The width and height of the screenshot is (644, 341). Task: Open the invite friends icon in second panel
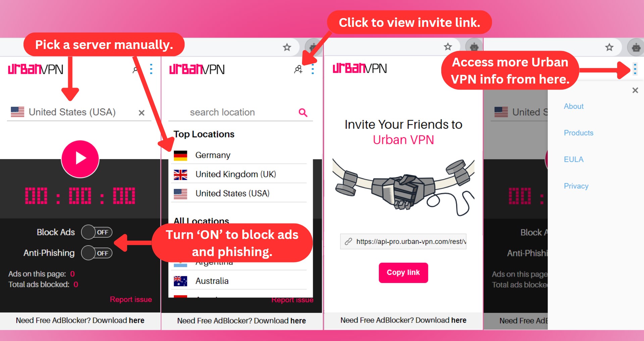pyautogui.click(x=298, y=69)
